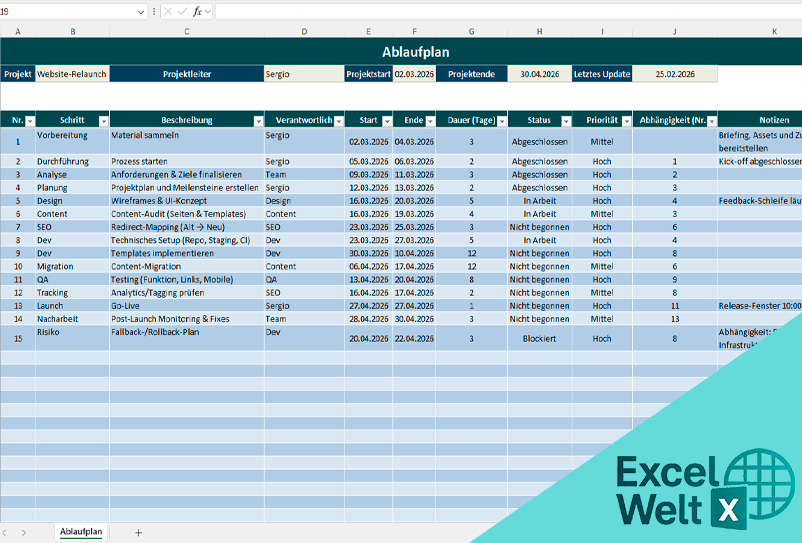Click the Risiko step cell
The image size is (802, 543).
pos(72,338)
